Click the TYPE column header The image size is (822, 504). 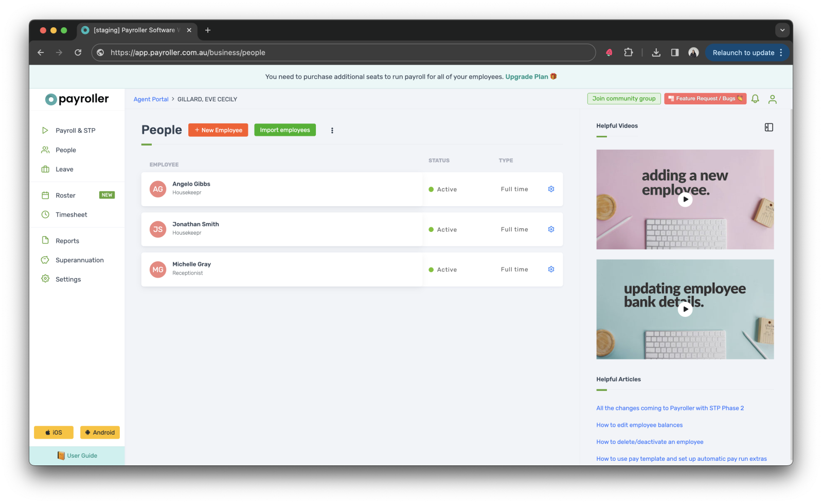tap(506, 160)
